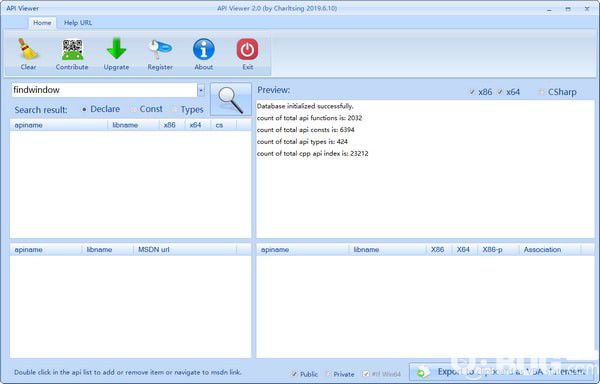
Task: Open the Contribute QR code icon
Action: pos(72,50)
